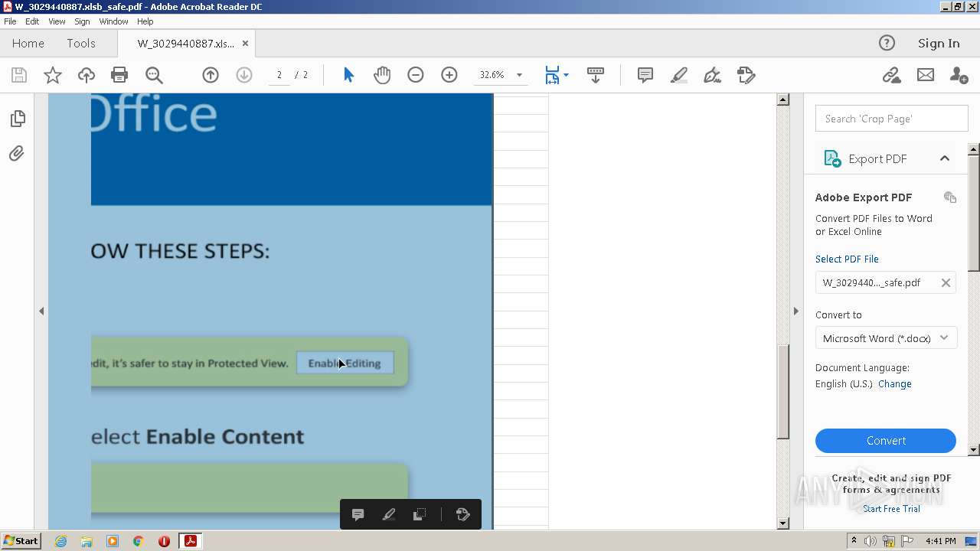Click the volume icon in system tray
Viewport: 980px width, 551px height.
click(871, 541)
